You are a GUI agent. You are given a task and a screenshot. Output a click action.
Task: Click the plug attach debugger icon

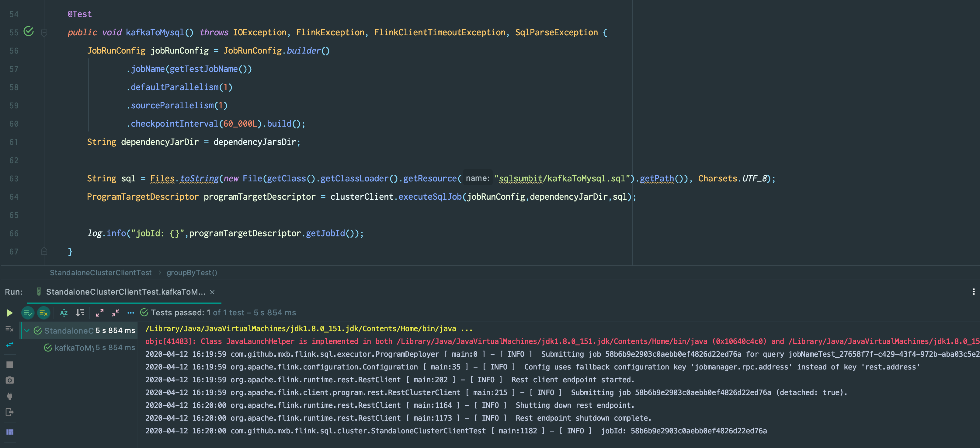click(10, 396)
